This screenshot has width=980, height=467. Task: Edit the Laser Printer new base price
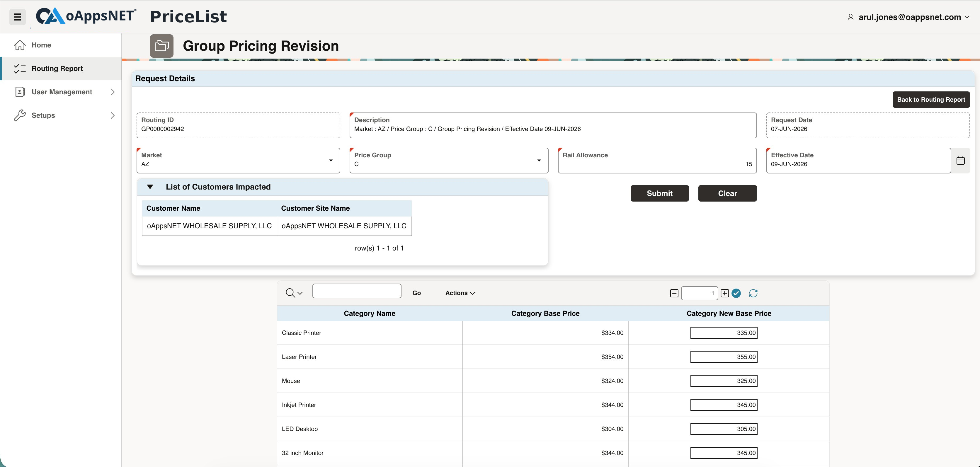(724, 357)
